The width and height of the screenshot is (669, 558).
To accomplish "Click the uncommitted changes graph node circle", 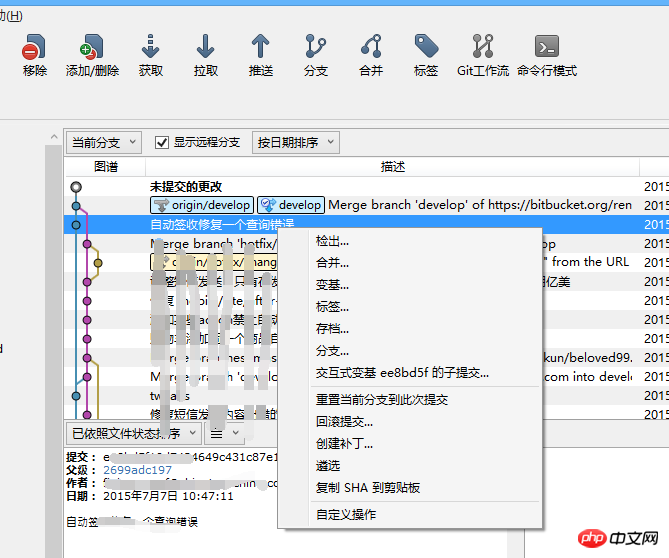I will coord(76,187).
